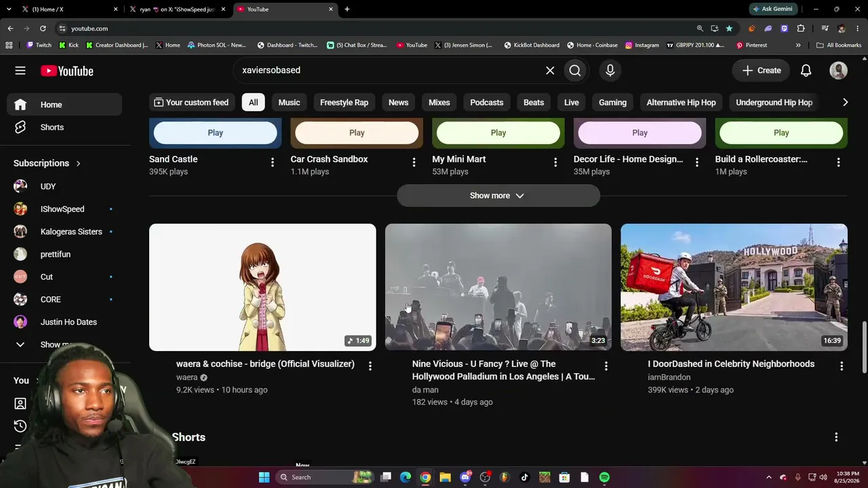Click the page vertical scrollbar thumb
The height and width of the screenshot is (488, 868).
(x=864, y=347)
